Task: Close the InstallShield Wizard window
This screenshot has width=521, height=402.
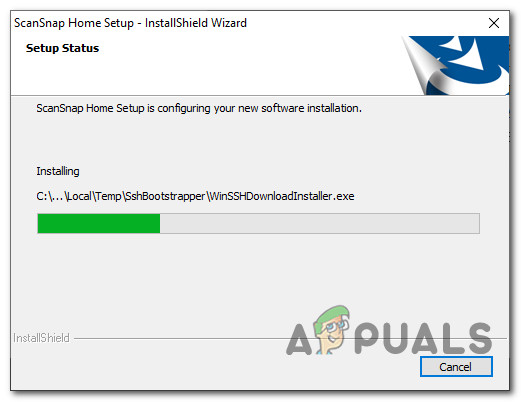Action: (494, 23)
